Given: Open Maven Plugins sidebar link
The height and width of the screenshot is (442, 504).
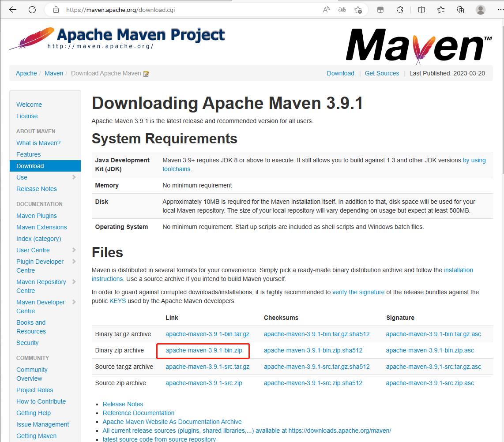Looking at the screenshot, I should click(x=37, y=216).
